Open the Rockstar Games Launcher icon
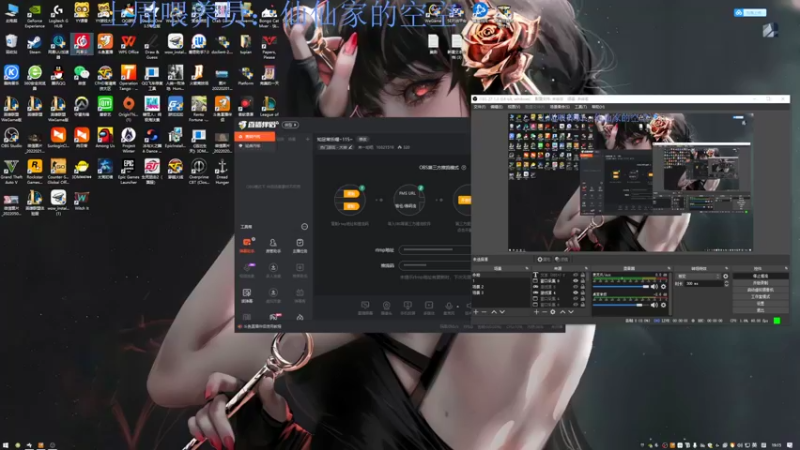Image resolution: width=800 pixels, height=450 pixels. click(x=34, y=171)
